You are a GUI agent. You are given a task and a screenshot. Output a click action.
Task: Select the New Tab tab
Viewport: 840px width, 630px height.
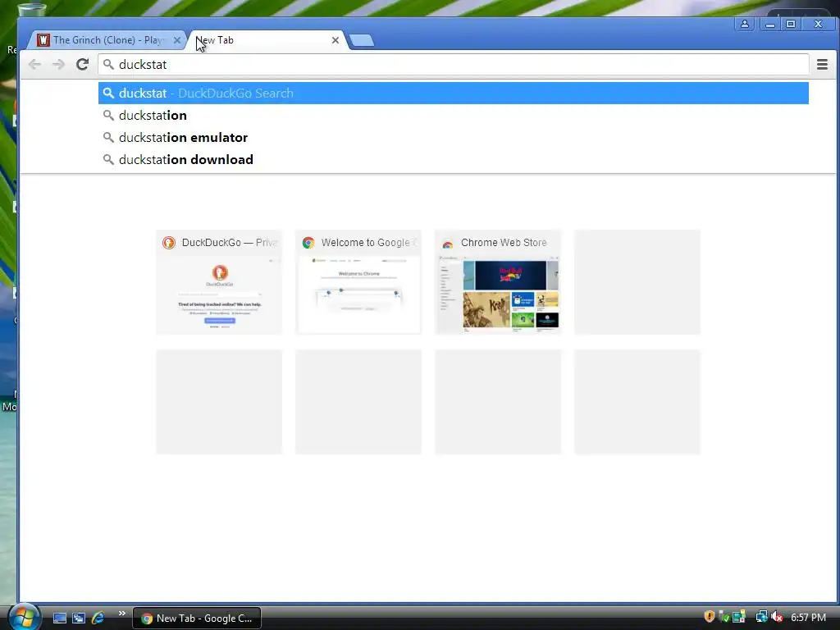(x=267, y=40)
